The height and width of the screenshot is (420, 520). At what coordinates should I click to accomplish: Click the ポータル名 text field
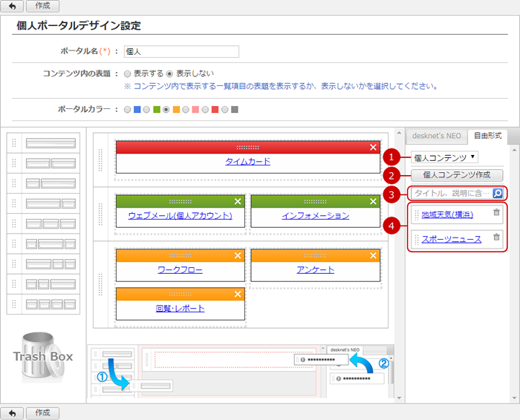[181, 52]
